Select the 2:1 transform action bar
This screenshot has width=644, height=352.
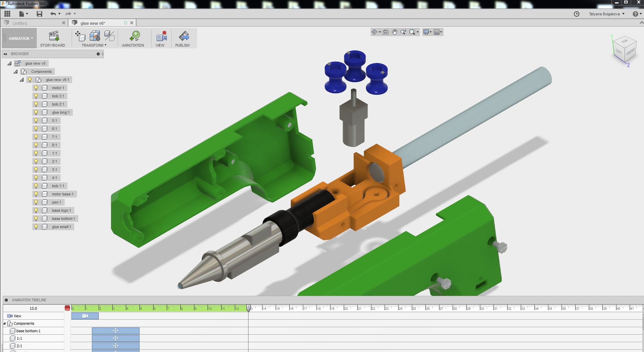(x=115, y=346)
